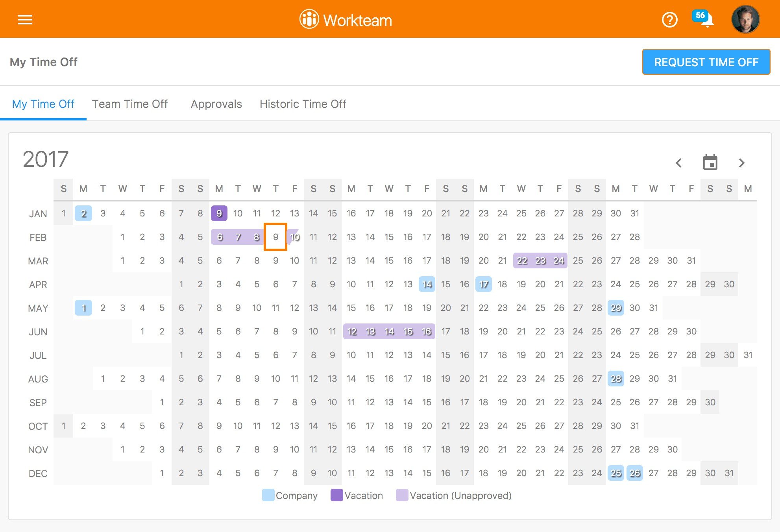Go to next year with right chevron
The height and width of the screenshot is (532, 780).
741,163
